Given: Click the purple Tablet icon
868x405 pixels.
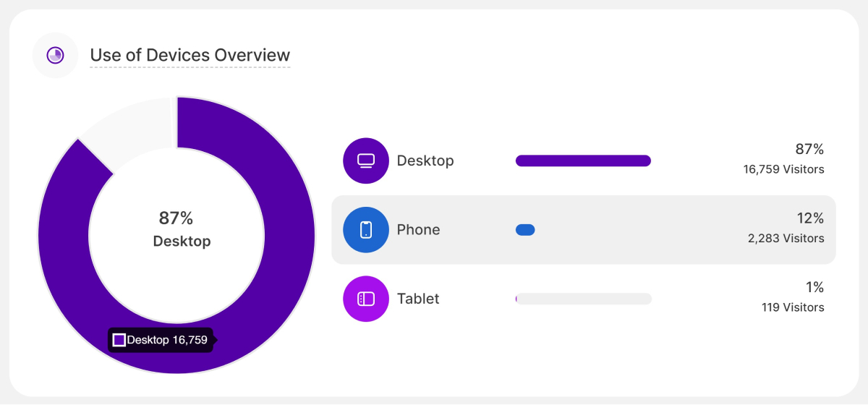Looking at the screenshot, I should pyautogui.click(x=366, y=299).
